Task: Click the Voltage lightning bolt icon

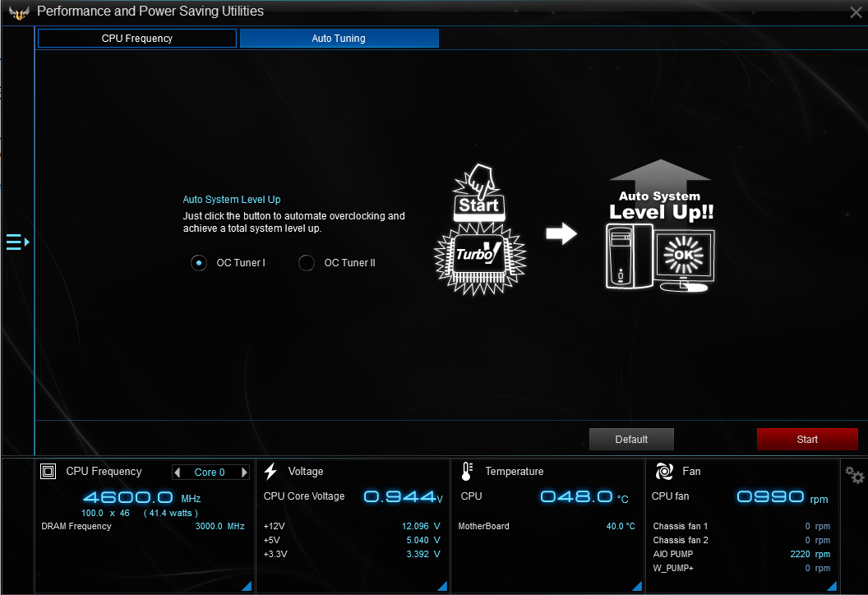Action: (x=270, y=471)
